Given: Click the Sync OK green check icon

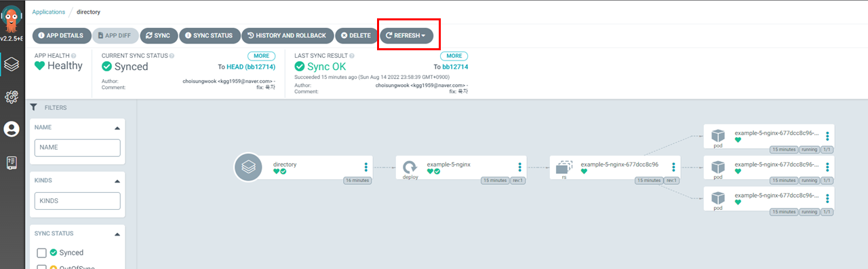Looking at the screenshot, I should point(300,67).
